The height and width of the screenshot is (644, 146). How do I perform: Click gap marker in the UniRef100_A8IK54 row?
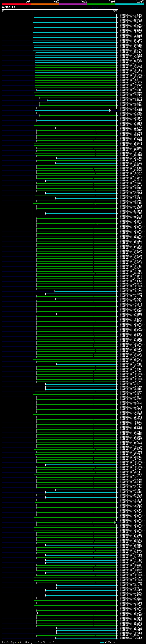[x=93, y=134]
